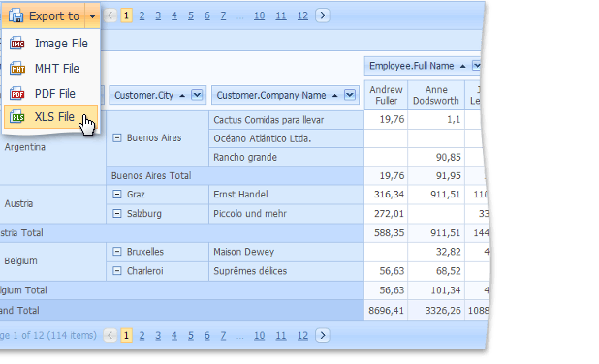Click cell value 68,52 for Suprêmes délices
The width and height of the screenshot is (599, 364).
coord(436,271)
